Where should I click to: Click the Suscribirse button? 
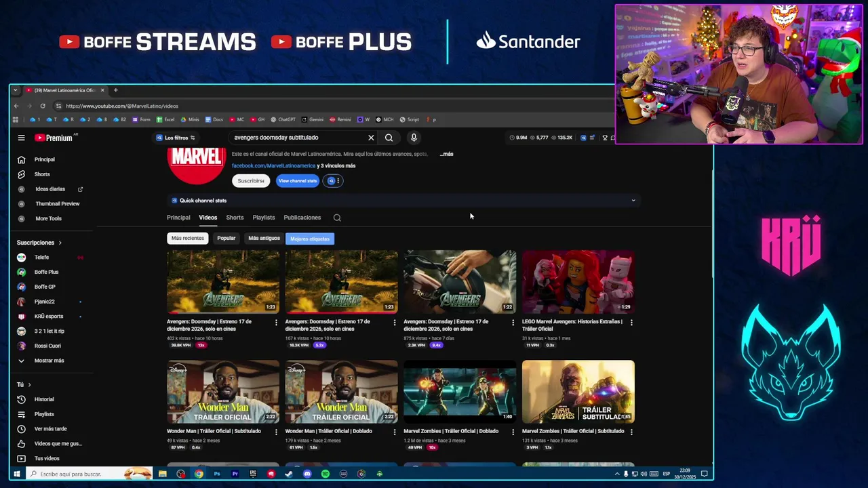tap(251, 181)
